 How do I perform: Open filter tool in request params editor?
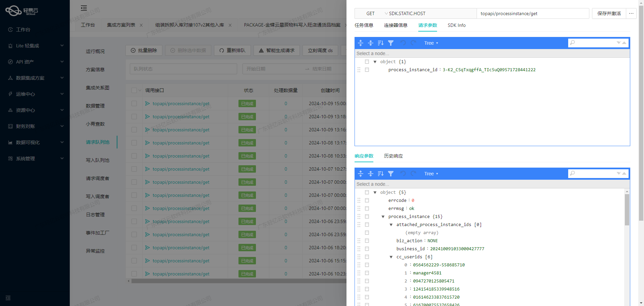pyautogui.click(x=391, y=43)
